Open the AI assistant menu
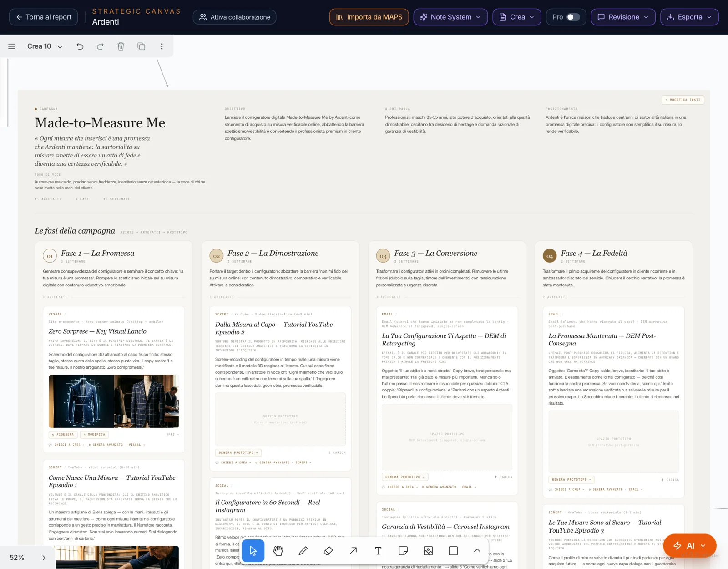The height and width of the screenshot is (569, 728). (690, 546)
